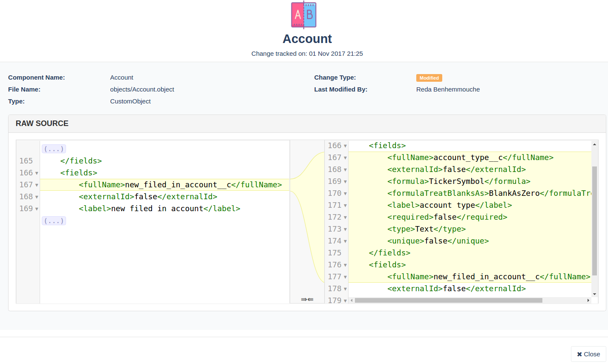Click the change tracked date text
Screen dimensions: 608x364
[x=307, y=54]
